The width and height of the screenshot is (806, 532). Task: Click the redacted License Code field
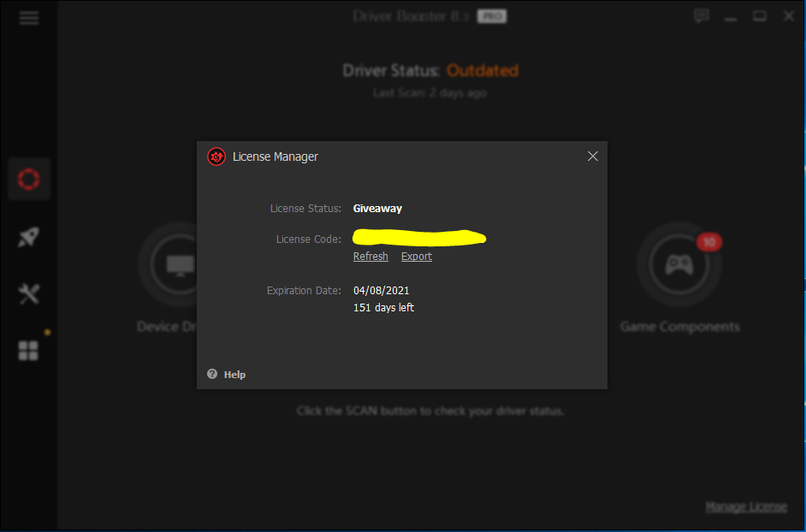tap(419, 237)
